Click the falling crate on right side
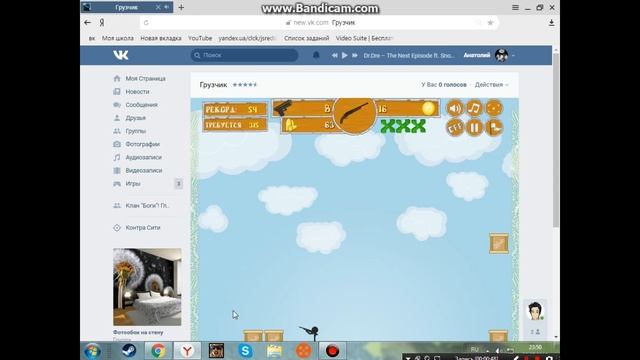The image size is (640, 360). click(x=499, y=244)
